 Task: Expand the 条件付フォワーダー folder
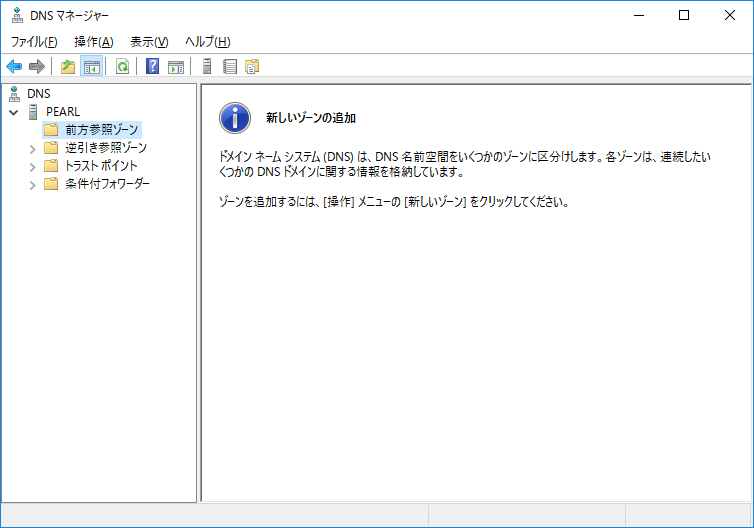coord(33,184)
